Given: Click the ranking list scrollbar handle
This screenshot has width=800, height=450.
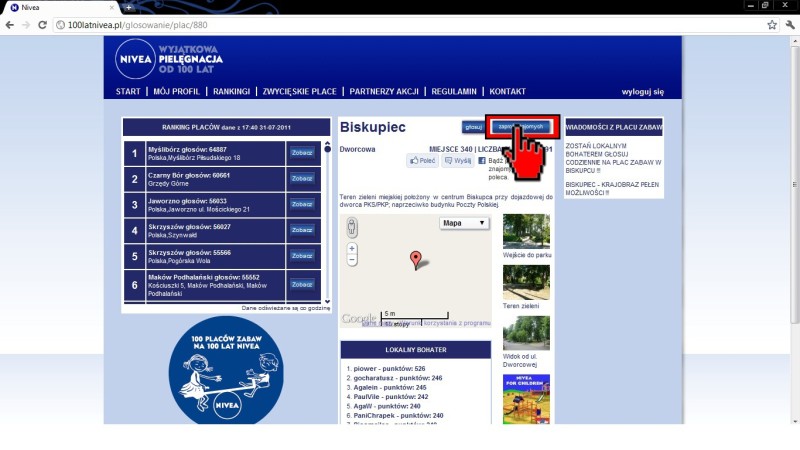Looking at the screenshot, I should (328, 149).
